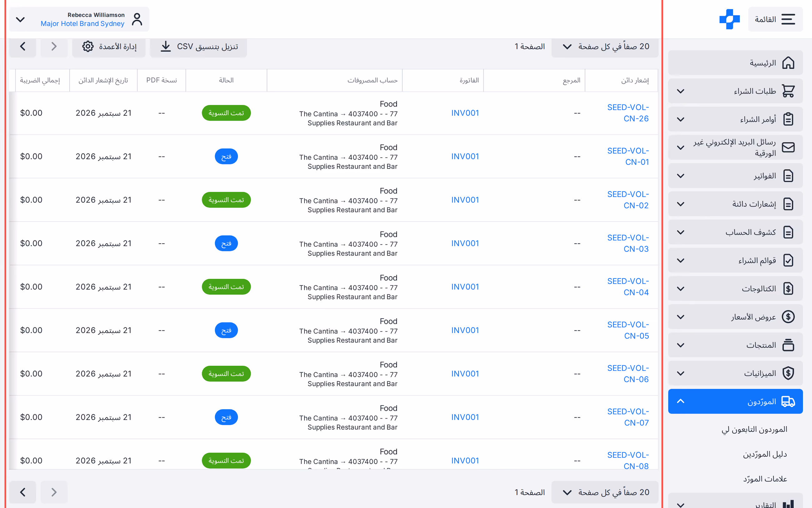Open credit note SEED-VOL-CN-07 link
Screen dimensions: 812x508
pyautogui.click(x=628, y=417)
